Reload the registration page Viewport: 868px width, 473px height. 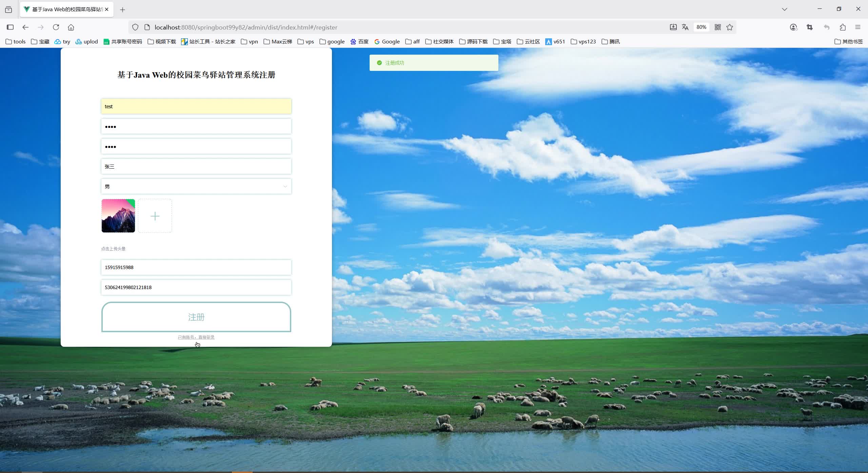56,27
